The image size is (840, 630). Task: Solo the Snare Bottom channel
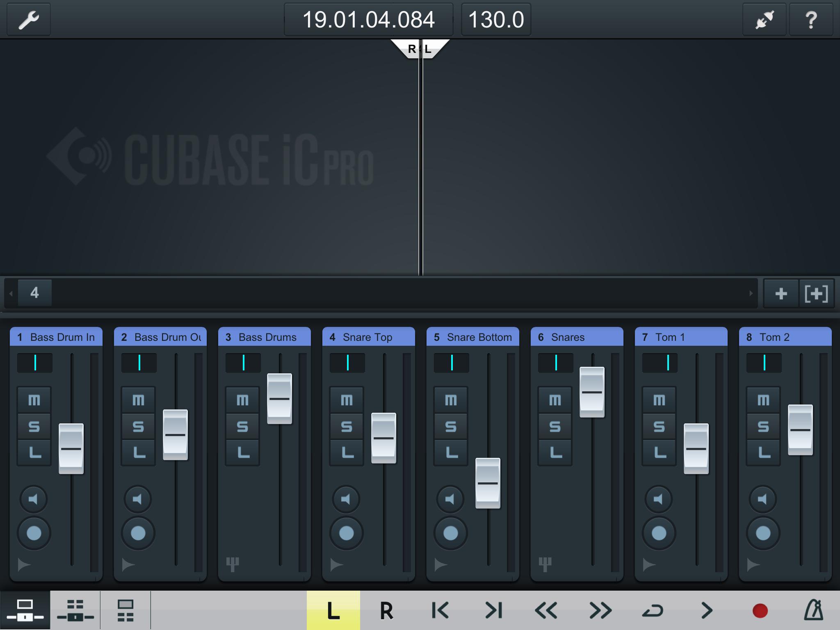pyautogui.click(x=451, y=427)
